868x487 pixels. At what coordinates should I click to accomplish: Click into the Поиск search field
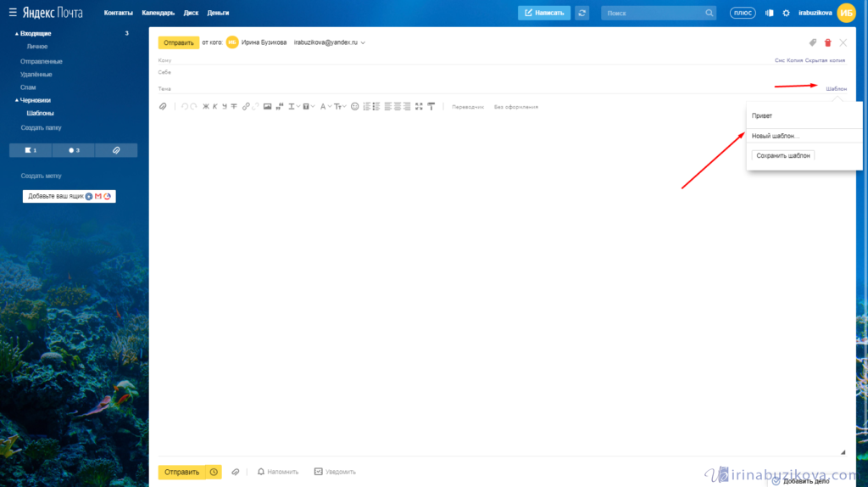pyautogui.click(x=654, y=13)
